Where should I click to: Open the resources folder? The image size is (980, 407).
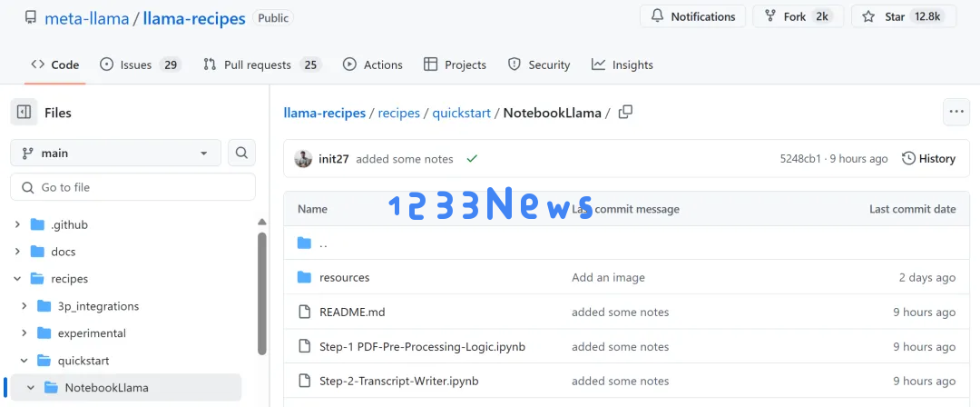(x=345, y=277)
